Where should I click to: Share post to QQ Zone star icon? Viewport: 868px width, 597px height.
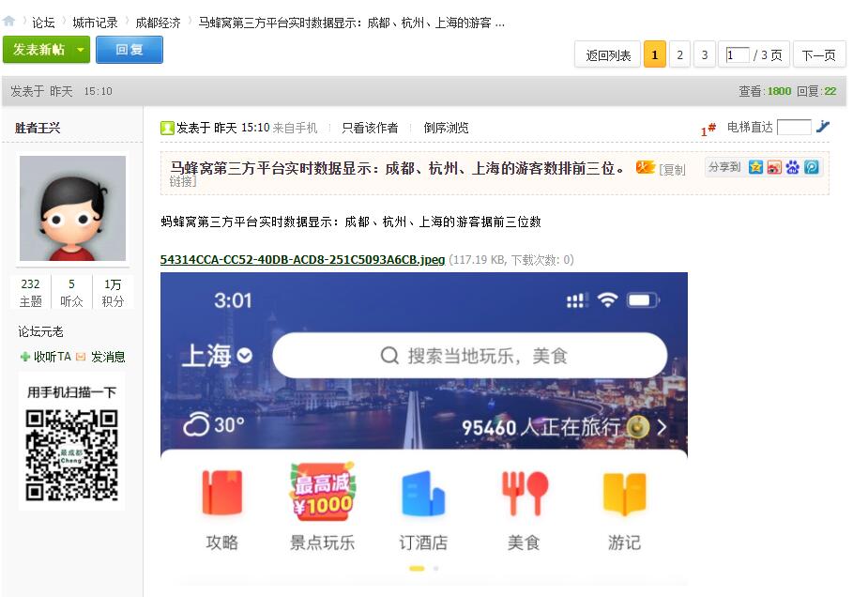755,167
